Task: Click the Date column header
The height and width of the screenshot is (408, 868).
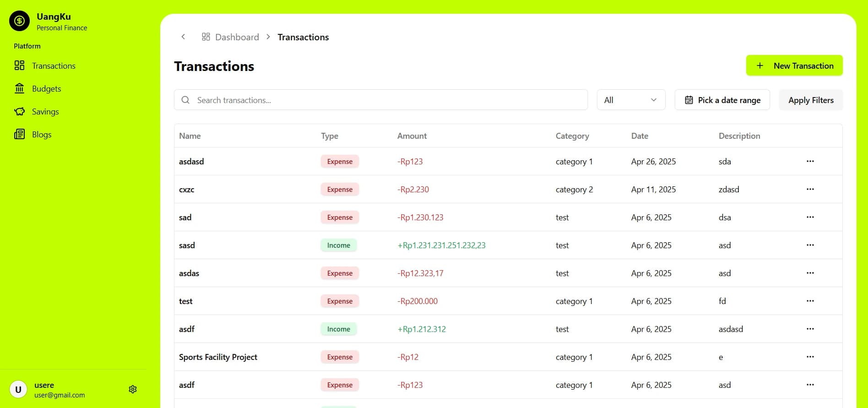Action: coord(640,136)
